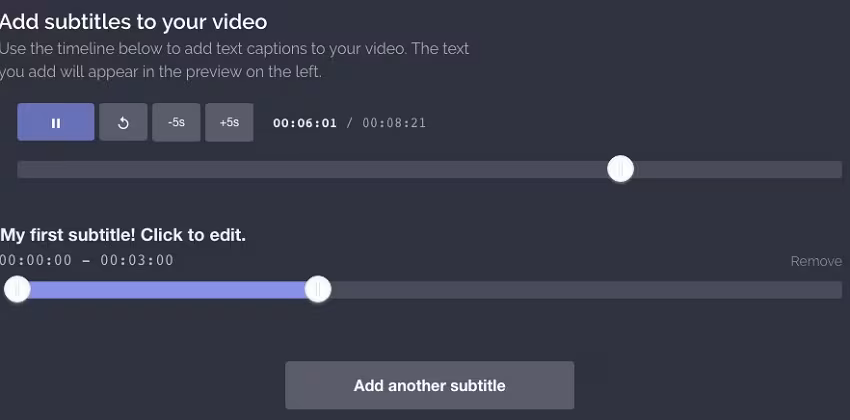Click the subtitle start handle

click(17, 290)
